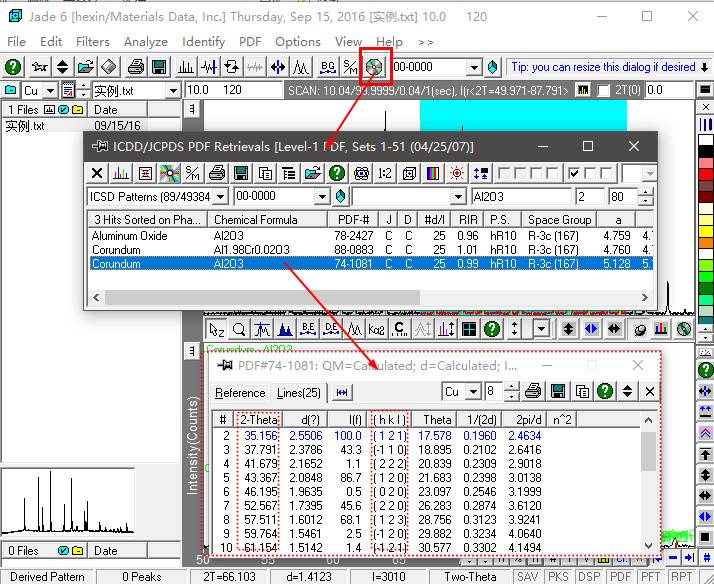Select the cursor Z pointer tool
Screen dimensions: 714x584
(216, 329)
